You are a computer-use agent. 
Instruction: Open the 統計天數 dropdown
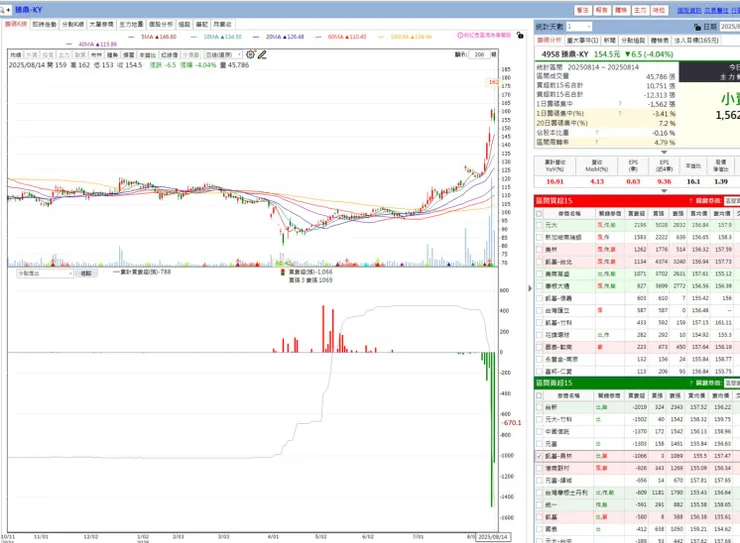pyautogui.click(x=579, y=27)
